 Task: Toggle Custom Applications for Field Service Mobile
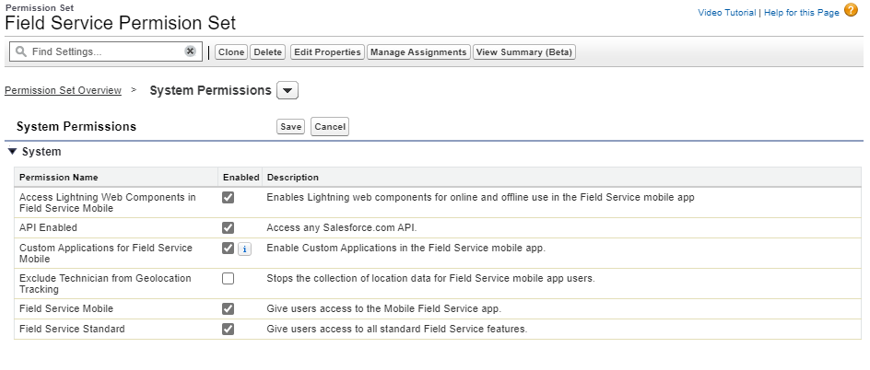(x=228, y=248)
